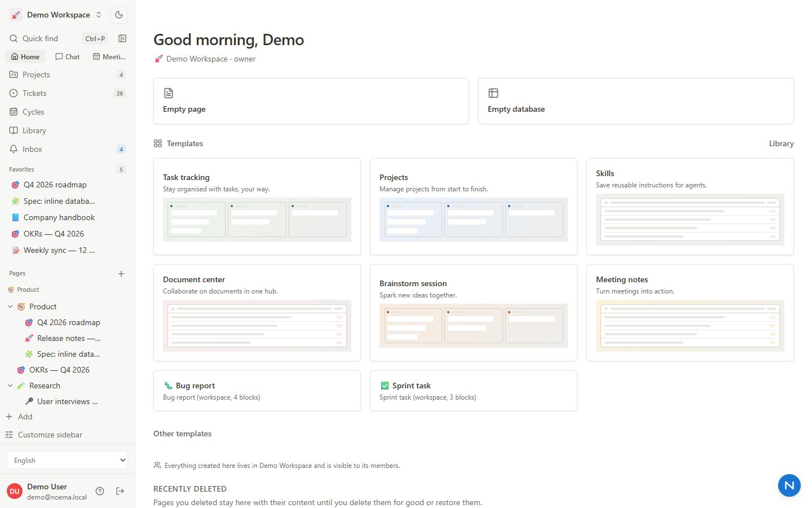Screen dimensions: 812x508
Task: Choose the Task tracking template
Action: [257, 207]
